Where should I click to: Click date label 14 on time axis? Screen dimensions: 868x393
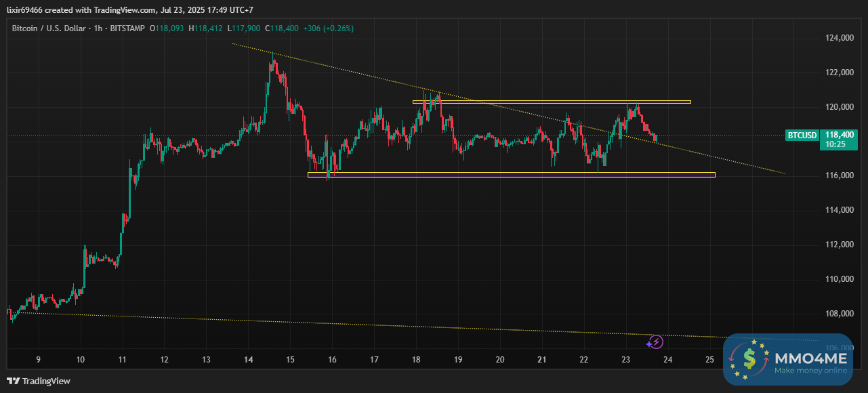[x=248, y=360]
